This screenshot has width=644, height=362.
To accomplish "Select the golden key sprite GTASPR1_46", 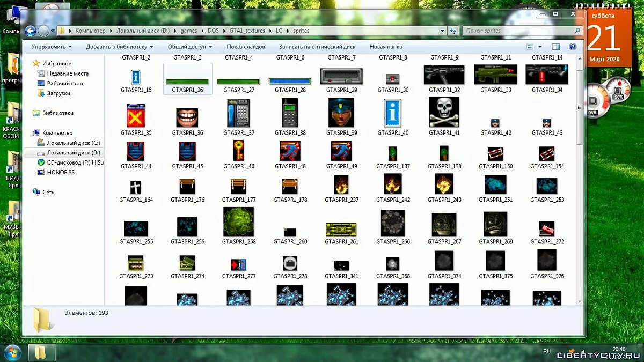I will [239, 151].
